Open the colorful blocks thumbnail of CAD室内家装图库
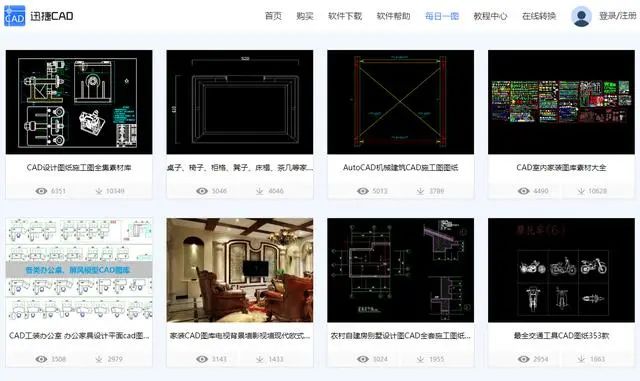This screenshot has width=640, height=381. pyautogui.click(x=561, y=102)
